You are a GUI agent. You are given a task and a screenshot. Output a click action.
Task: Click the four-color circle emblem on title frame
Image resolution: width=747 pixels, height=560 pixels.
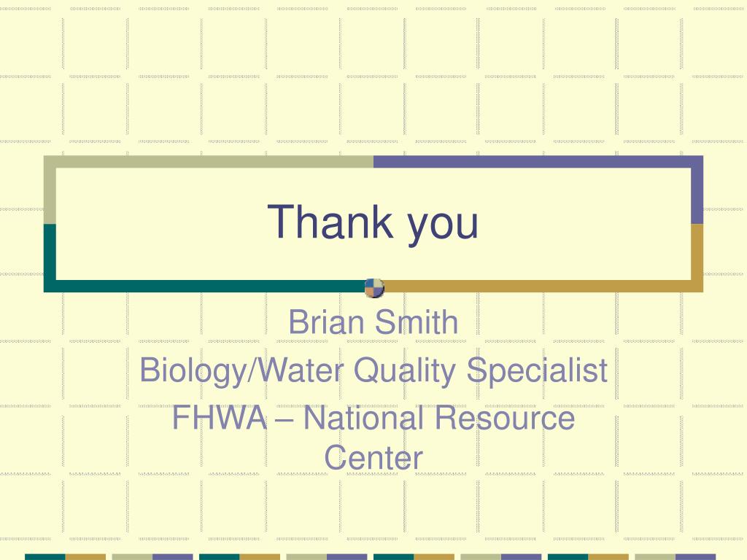374,288
